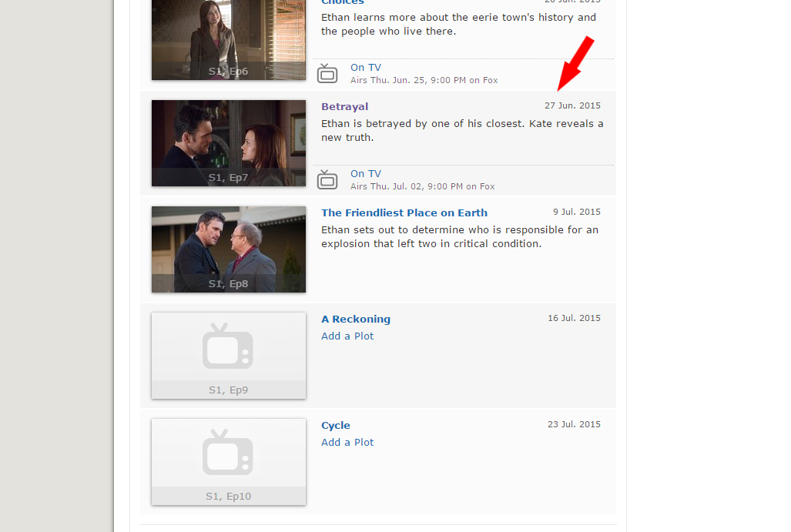791x532 pixels.
Task: Click the placeholder TV icon for episode 10
Action: pos(228,452)
